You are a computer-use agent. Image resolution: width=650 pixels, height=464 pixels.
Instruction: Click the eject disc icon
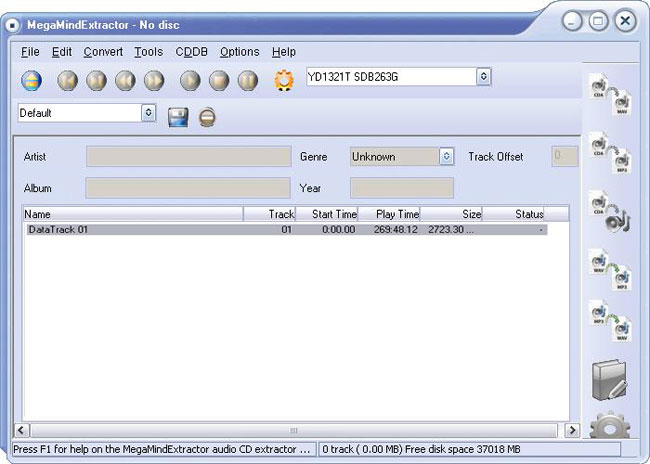[x=31, y=81]
